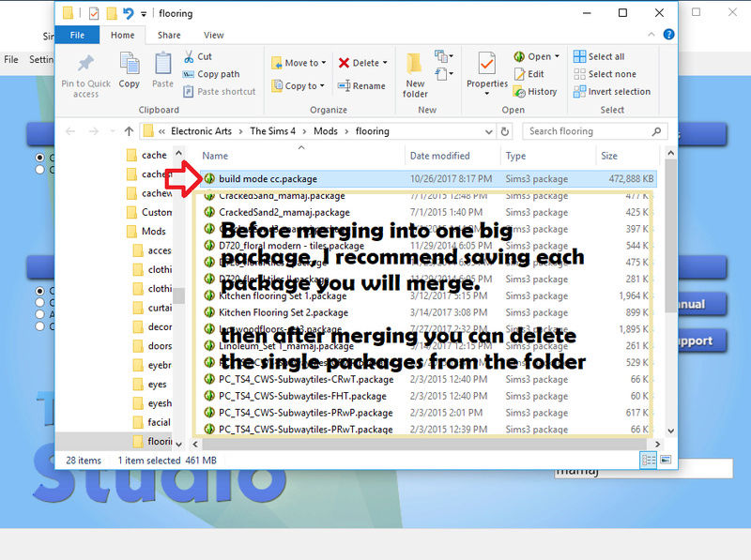The width and height of the screenshot is (751, 560).
Task: Click Select all in the ribbon
Action: coord(599,56)
